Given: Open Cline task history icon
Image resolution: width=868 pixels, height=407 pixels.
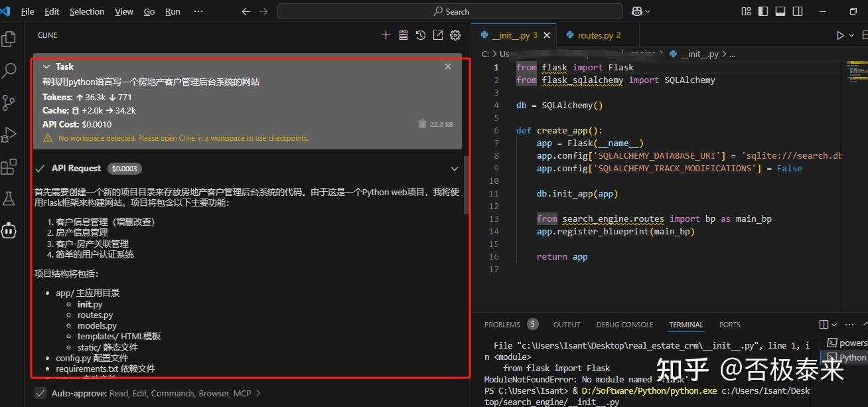Looking at the screenshot, I should click(421, 35).
